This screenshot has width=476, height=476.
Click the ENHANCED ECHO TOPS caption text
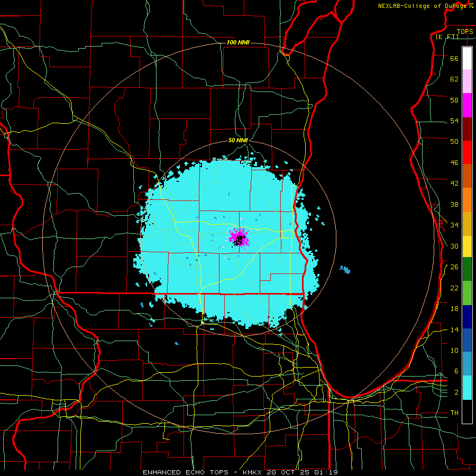(x=186, y=472)
